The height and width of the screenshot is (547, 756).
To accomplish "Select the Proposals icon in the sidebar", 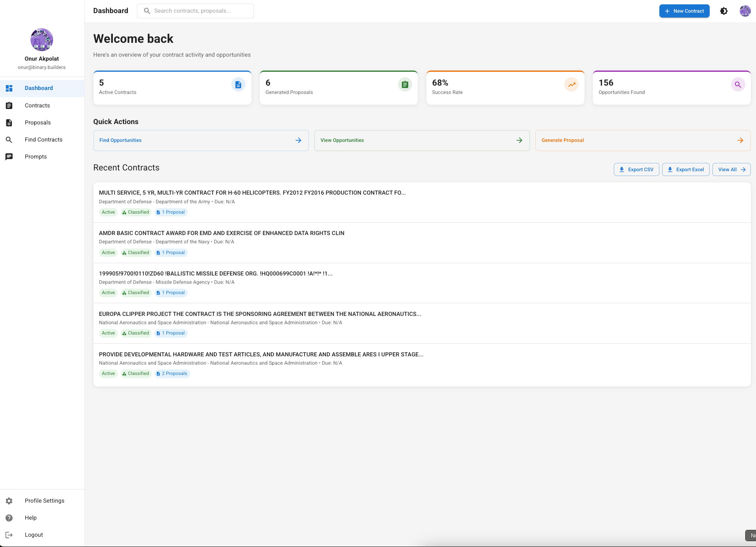I will [x=9, y=122].
